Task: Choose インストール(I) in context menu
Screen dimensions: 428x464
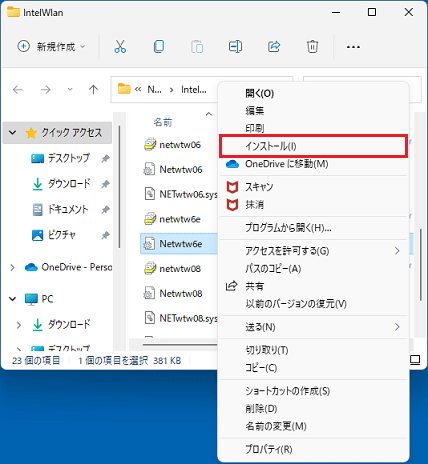Action: coord(313,146)
